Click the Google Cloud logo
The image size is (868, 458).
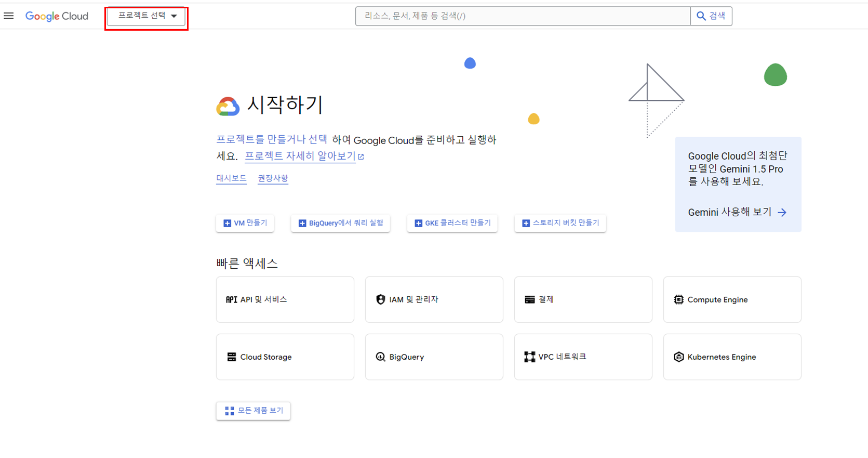pos(57,16)
